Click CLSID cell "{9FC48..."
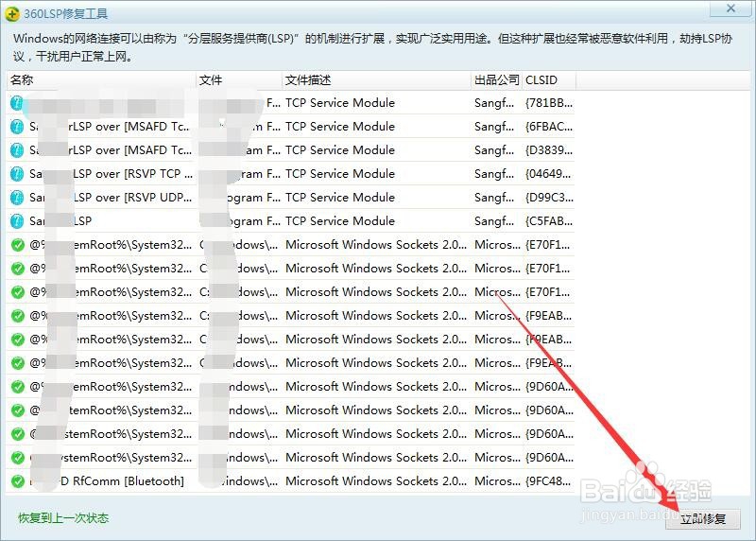The image size is (756, 541). pos(549,481)
